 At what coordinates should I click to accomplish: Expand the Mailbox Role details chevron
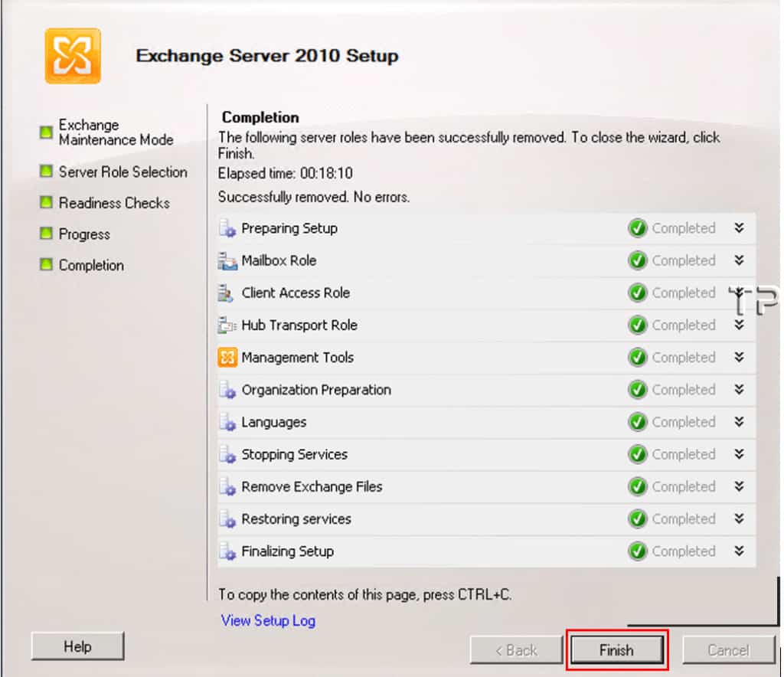739,260
